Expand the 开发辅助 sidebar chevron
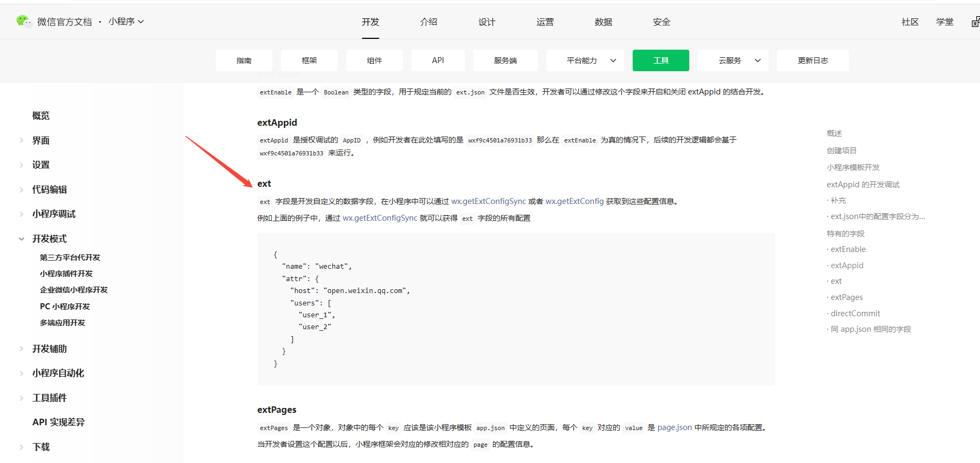The height and width of the screenshot is (463, 980). [22, 349]
